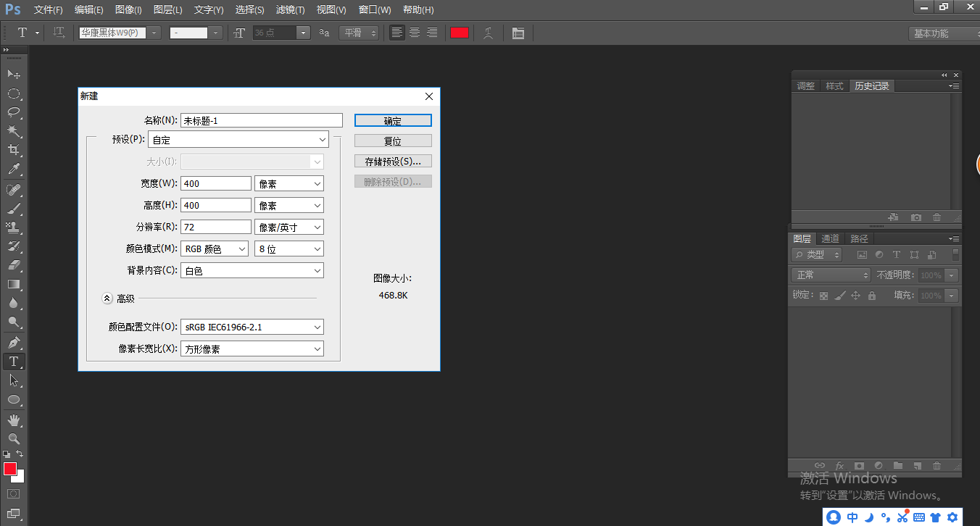This screenshot has height=526, width=980.
Task: Open the 图像(I) menu
Action: click(128, 9)
